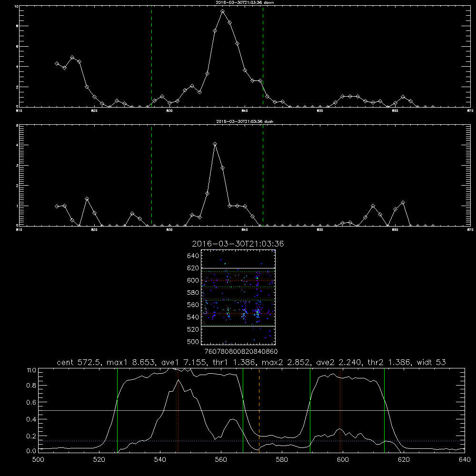
Task: Click the bright cluster in the detector image
Action: 258,312
